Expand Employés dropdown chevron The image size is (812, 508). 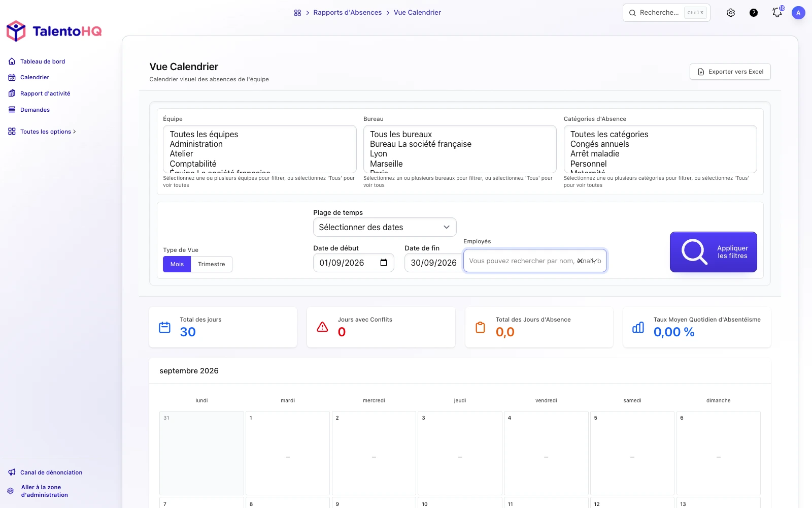594,261
